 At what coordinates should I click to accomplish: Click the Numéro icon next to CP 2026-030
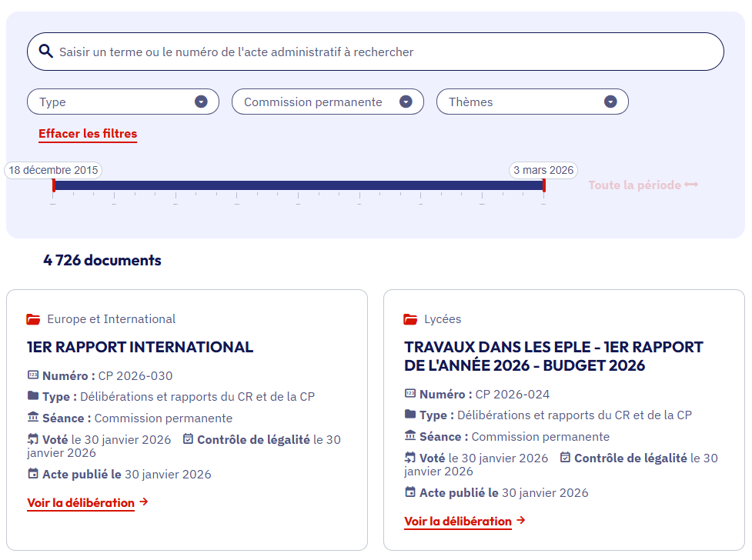click(32, 375)
